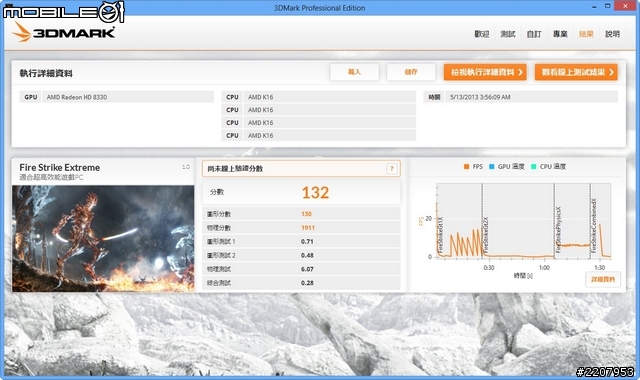The image size is (640, 380).
Task: Click the 圖形測試 1 value 0.71
Action: [x=307, y=242]
